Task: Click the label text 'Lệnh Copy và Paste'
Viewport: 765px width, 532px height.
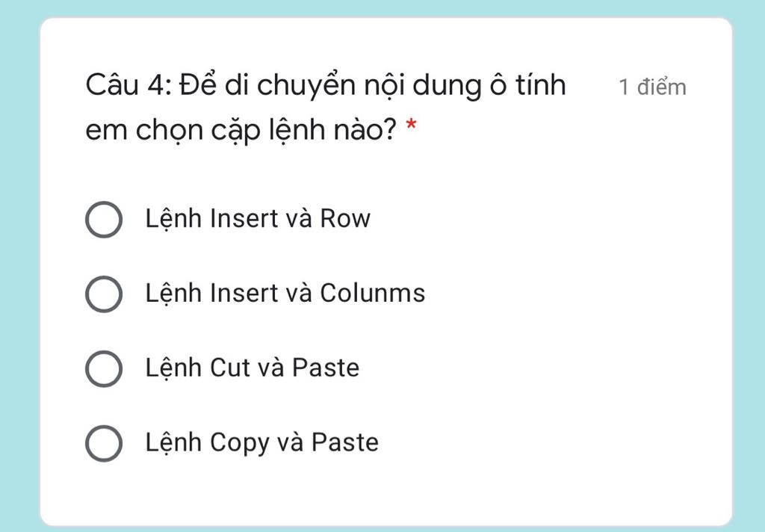Action: (261, 444)
